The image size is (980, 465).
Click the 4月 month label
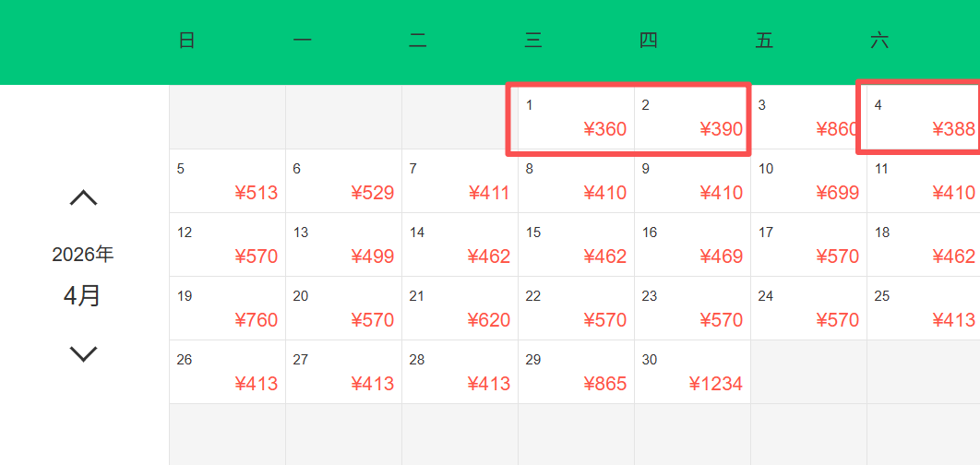[82, 295]
